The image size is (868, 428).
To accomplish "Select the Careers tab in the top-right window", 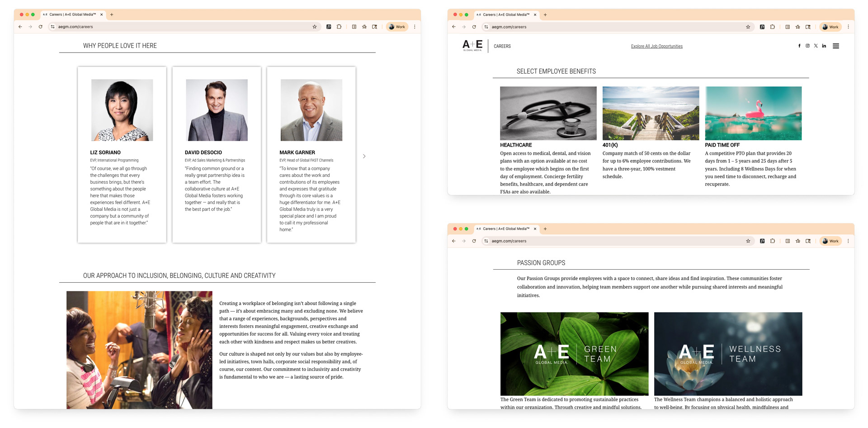I will pyautogui.click(x=506, y=14).
